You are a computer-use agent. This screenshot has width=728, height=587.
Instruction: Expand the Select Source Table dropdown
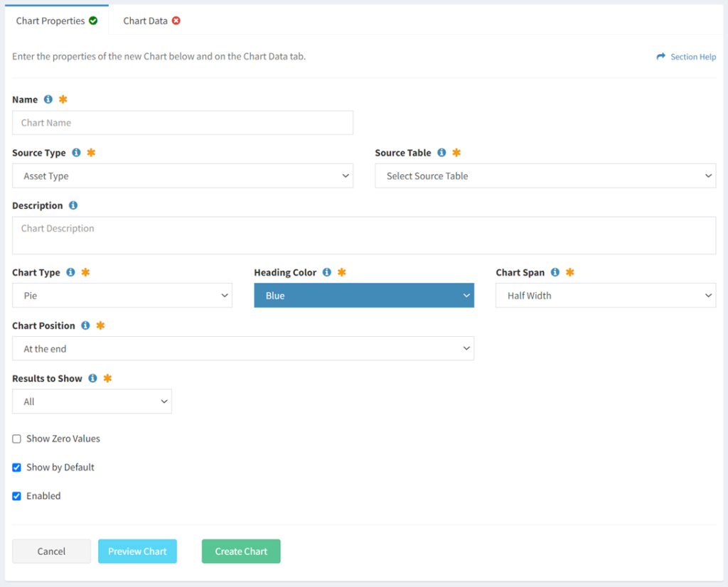pyautogui.click(x=545, y=176)
